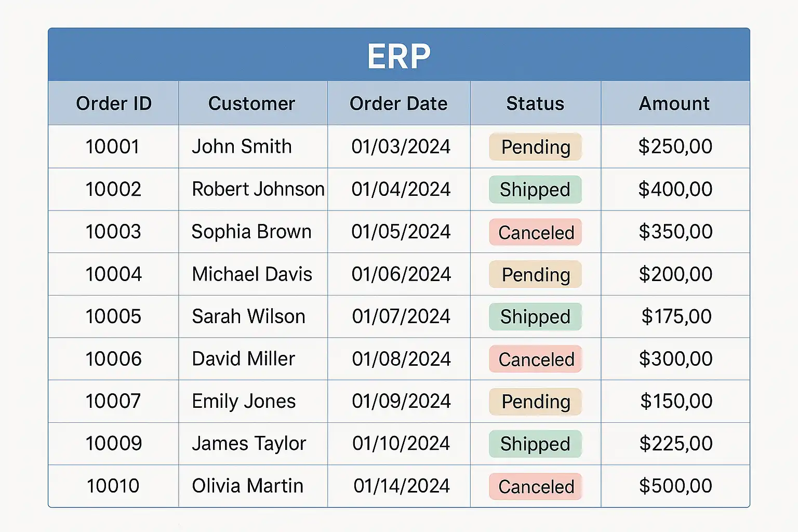The height and width of the screenshot is (532, 798).
Task: Select the amount $175,00
Action: 676,316
